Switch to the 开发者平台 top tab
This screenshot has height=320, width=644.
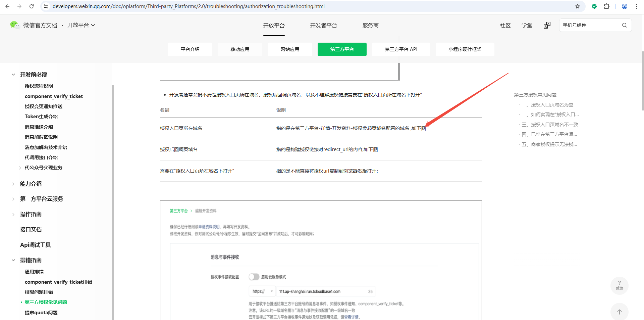pyautogui.click(x=324, y=26)
